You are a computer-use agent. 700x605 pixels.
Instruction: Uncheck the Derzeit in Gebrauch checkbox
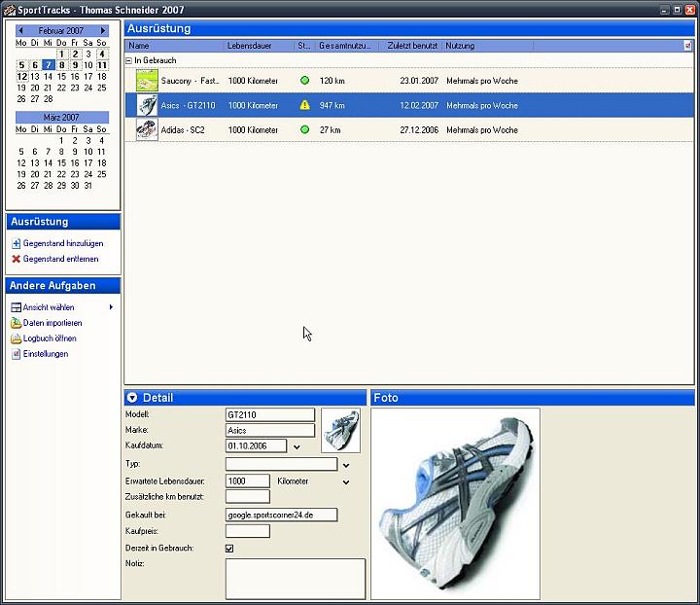(229, 549)
